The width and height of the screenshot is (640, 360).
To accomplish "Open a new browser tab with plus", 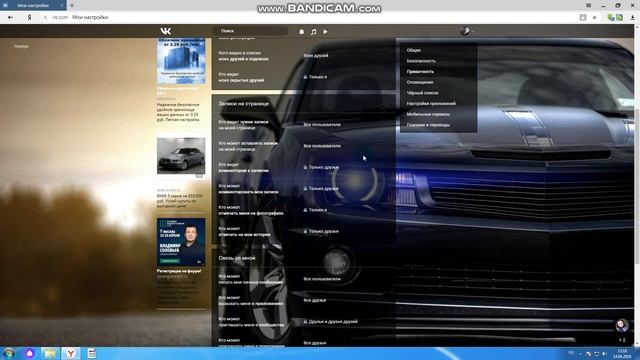I will [72, 5].
